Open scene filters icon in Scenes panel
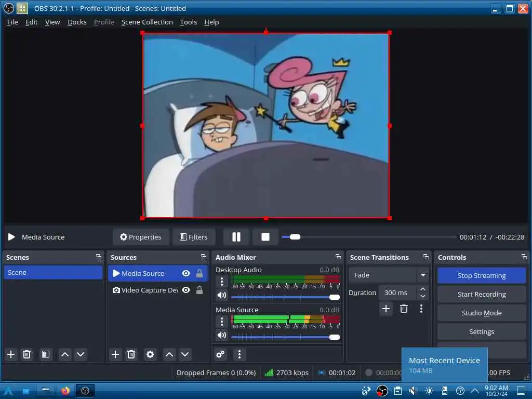532x399 pixels. pos(46,354)
